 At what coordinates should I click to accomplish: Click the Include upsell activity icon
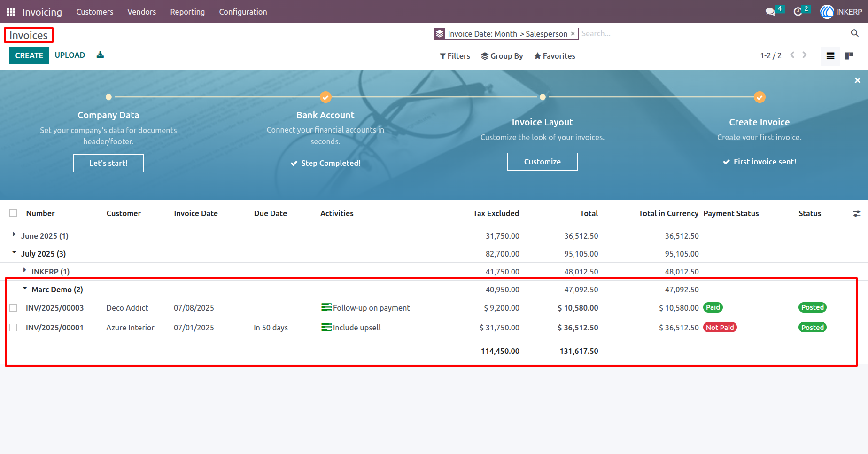[326, 327]
